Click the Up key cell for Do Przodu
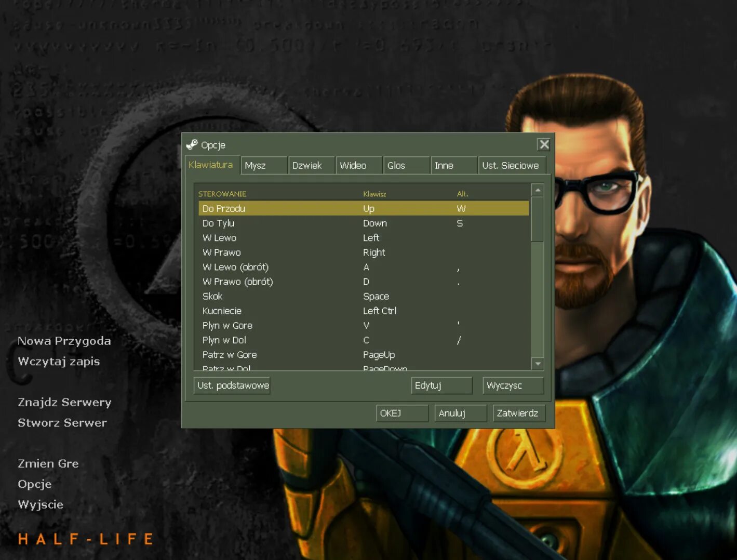Viewport: 737px width, 560px height. pos(369,209)
